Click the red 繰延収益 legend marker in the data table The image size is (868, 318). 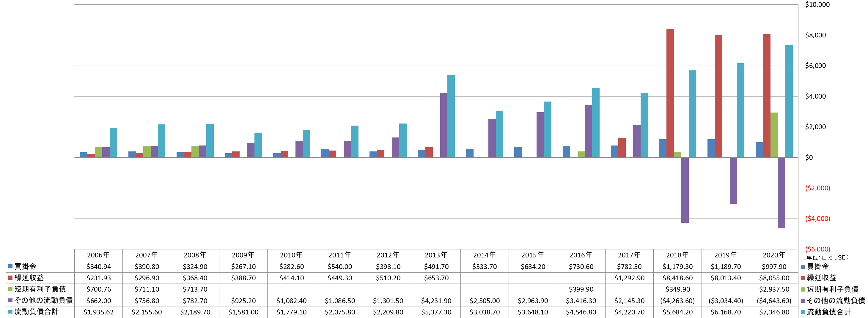[x=10, y=278]
